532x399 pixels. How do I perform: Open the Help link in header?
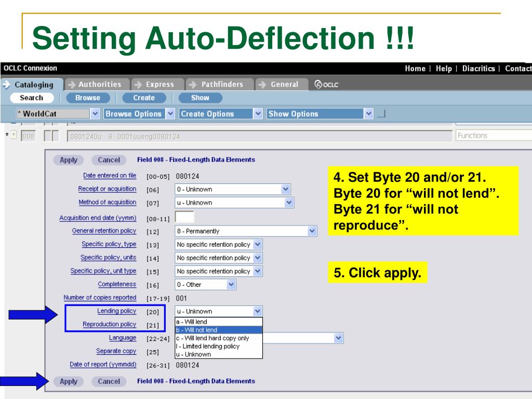(x=444, y=69)
